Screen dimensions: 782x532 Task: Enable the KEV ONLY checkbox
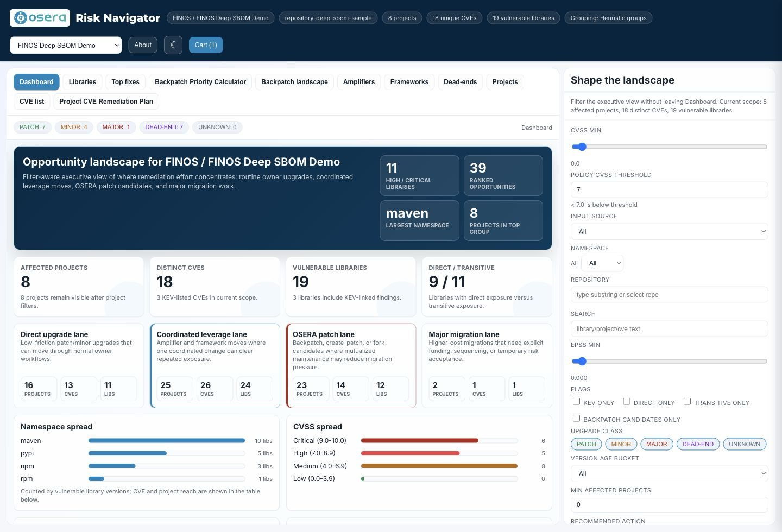tap(577, 402)
